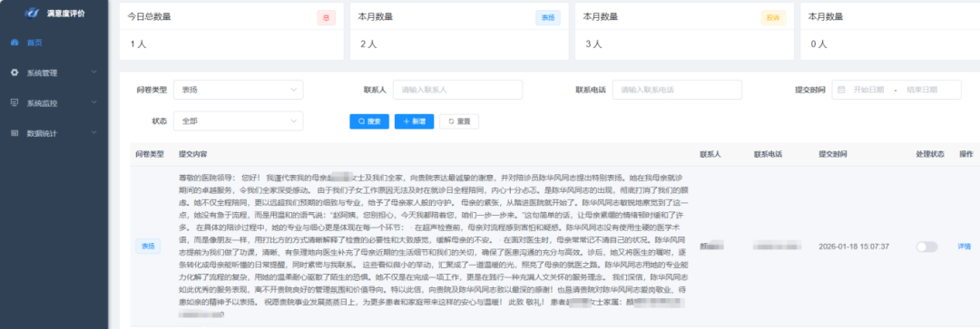Click the 0 人 value on the card
This screenshot has height=329, width=980.
click(818, 44)
